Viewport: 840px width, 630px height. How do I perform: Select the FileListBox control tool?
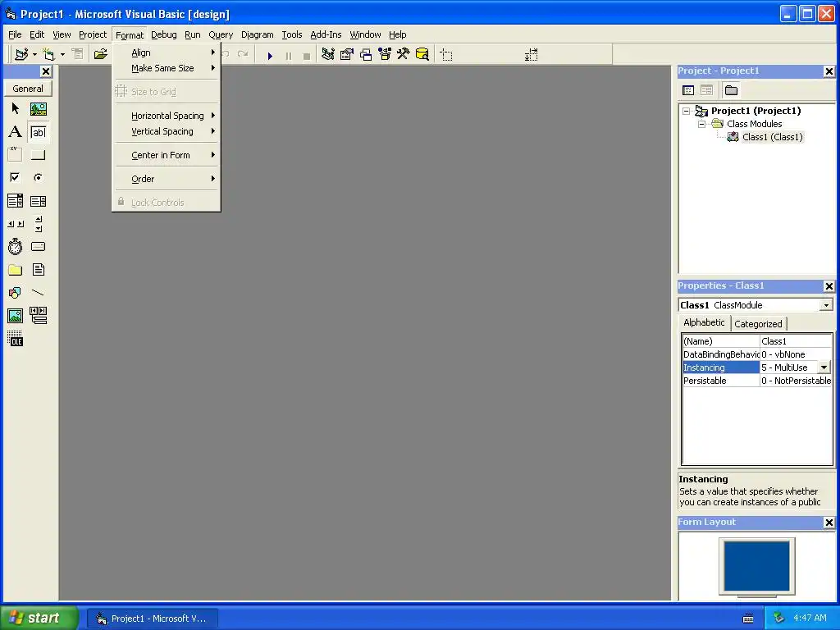point(38,269)
